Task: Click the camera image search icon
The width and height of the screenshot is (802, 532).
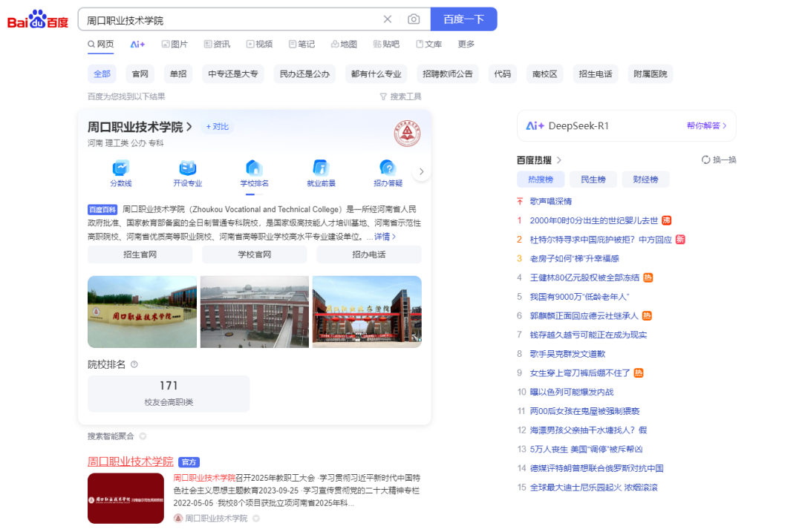Action: click(x=414, y=19)
